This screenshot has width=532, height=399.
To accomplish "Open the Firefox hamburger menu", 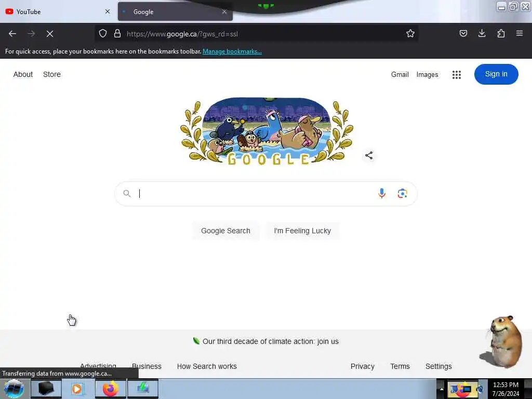I will coord(520,33).
